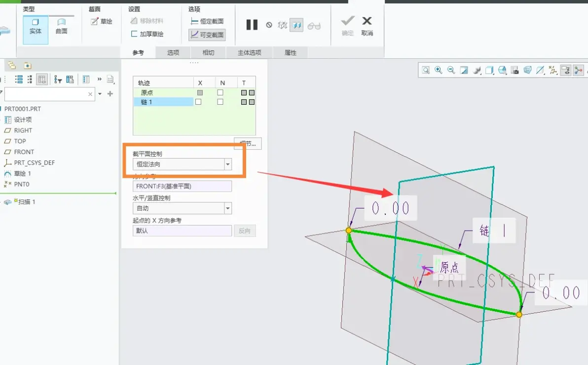Click the 取消 cancel button
The height and width of the screenshot is (365, 588).
pyautogui.click(x=367, y=26)
